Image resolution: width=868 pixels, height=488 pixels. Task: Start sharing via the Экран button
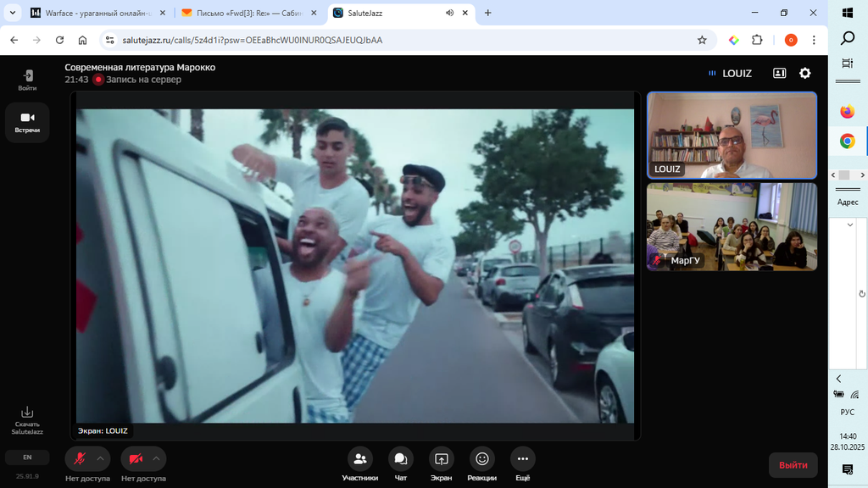(441, 459)
